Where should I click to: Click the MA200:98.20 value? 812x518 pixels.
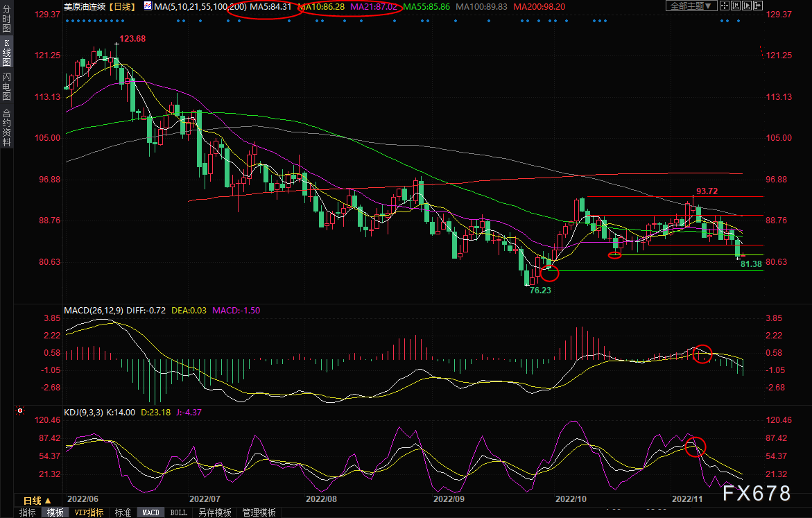(539, 7)
